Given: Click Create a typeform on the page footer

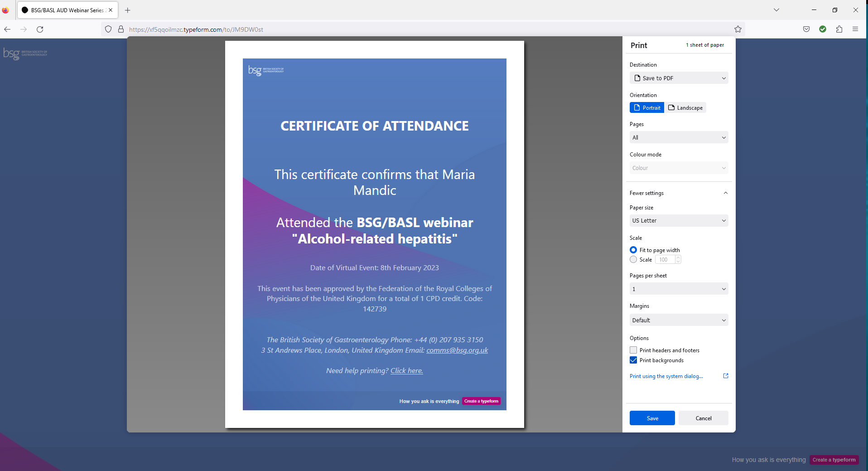Looking at the screenshot, I should point(834,460).
